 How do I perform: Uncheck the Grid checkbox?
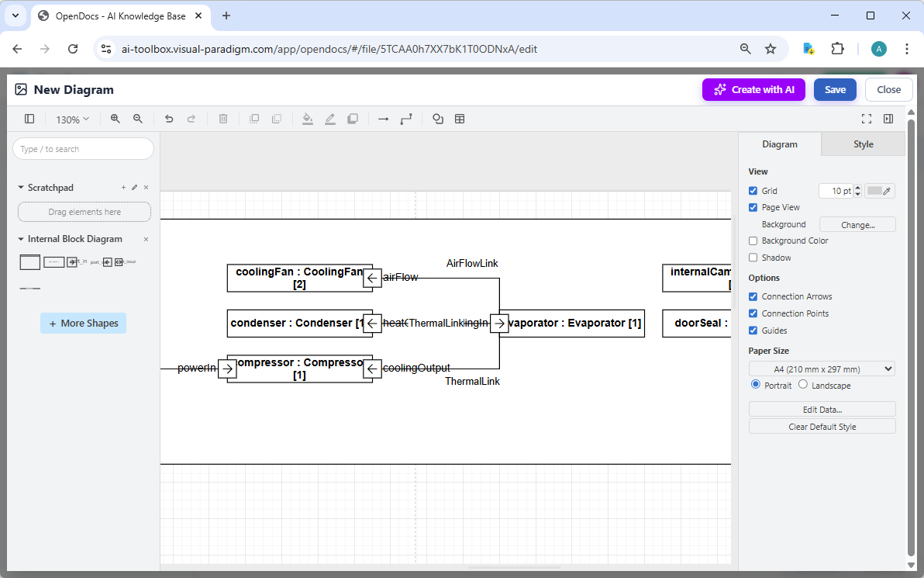point(753,190)
